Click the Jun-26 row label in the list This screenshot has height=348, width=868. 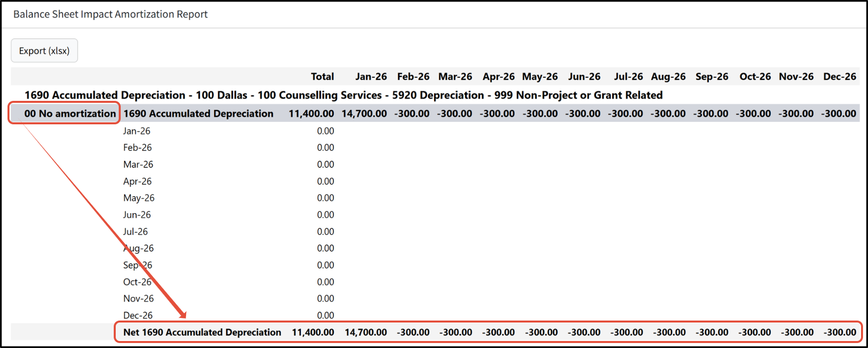coord(137,215)
